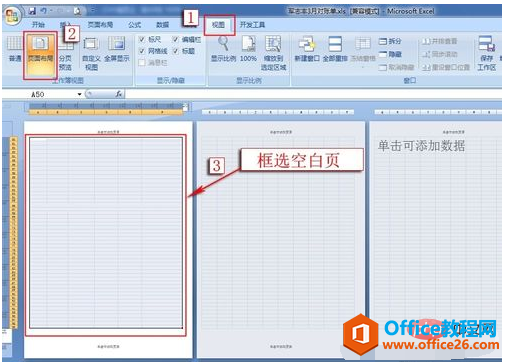
Task: Click View Side by Side (并排查看)
Action: pyautogui.click(x=440, y=41)
